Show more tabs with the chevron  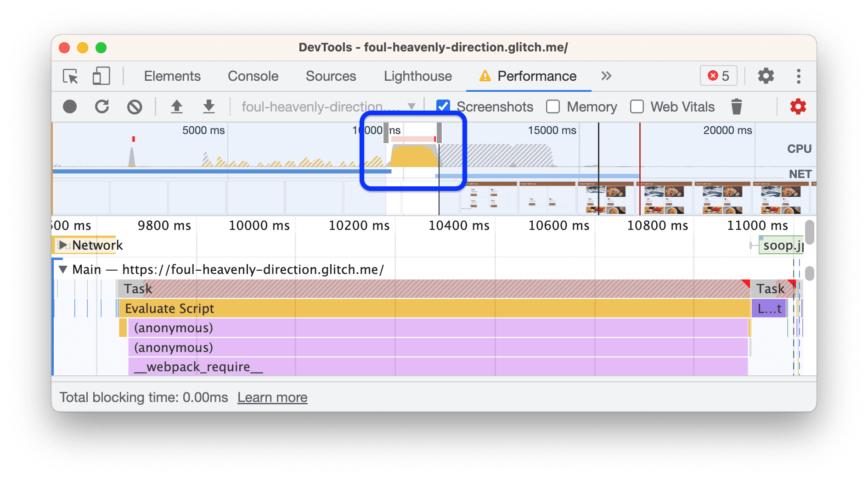coord(606,76)
